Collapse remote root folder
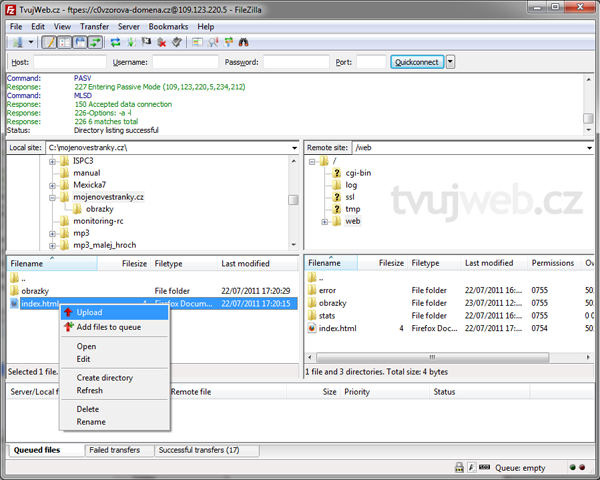Image resolution: width=600 pixels, height=480 pixels. coord(312,162)
